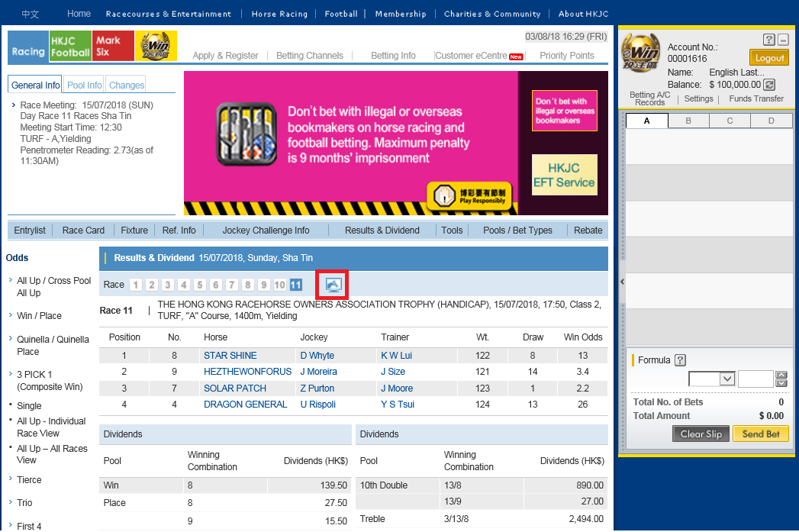Minimize the eWin betting slip panel
Viewport: 799px width, 532px height.
pos(783,40)
